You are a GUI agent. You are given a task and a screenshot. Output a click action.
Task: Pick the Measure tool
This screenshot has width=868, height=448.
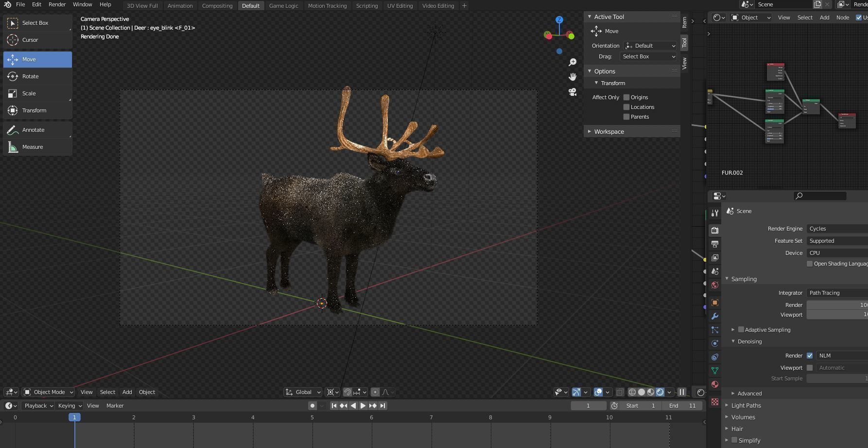point(37,147)
